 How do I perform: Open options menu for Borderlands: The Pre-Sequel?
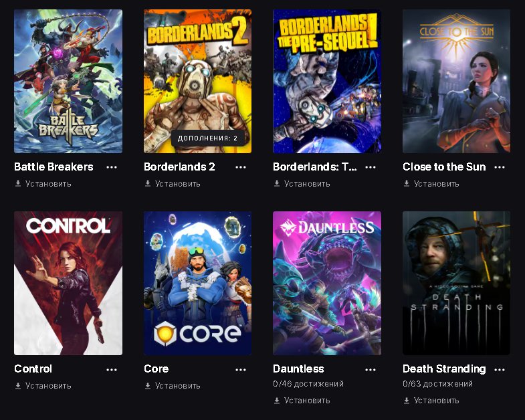pos(371,167)
